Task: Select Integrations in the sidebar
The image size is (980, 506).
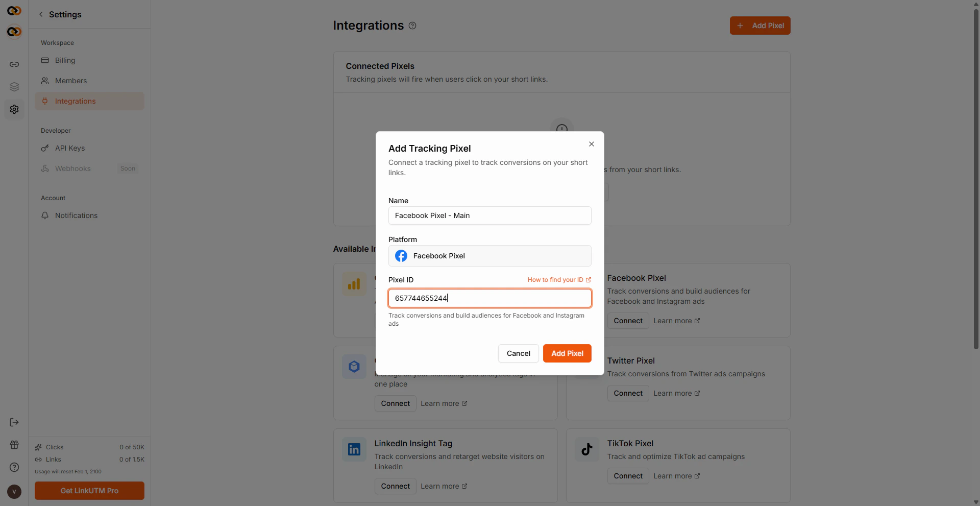Action: tap(89, 101)
